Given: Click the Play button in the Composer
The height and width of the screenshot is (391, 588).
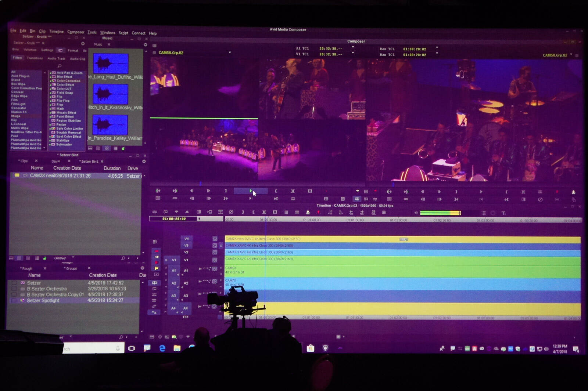Looking at the screenshot, I should (251, 191).
